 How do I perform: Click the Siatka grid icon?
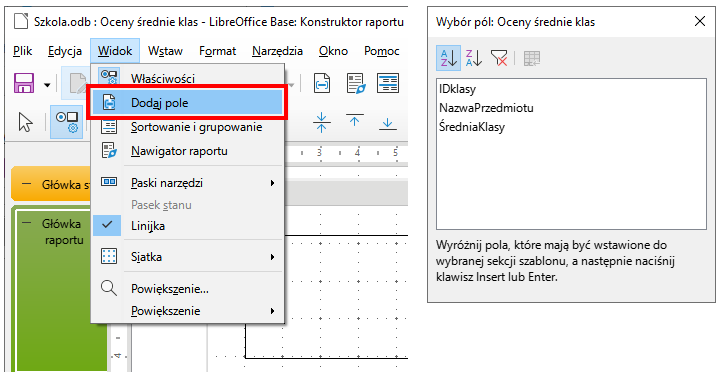coord(109,256)
